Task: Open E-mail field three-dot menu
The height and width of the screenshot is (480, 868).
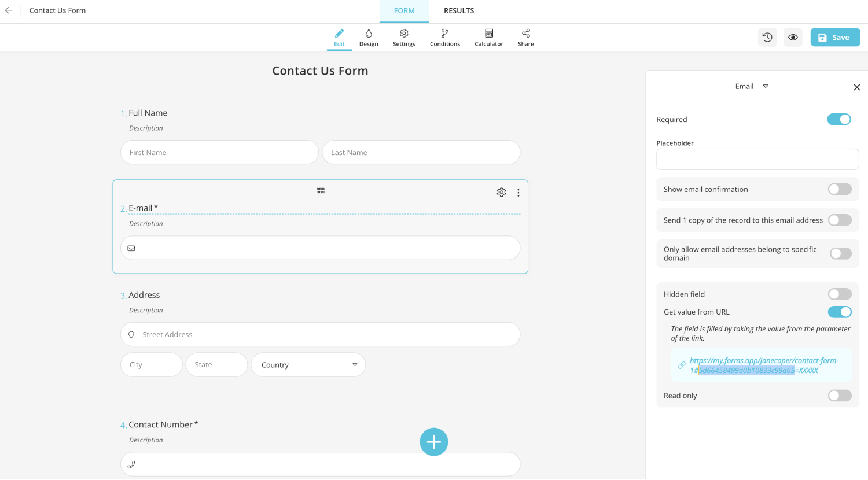Action: tap(518, 192)
